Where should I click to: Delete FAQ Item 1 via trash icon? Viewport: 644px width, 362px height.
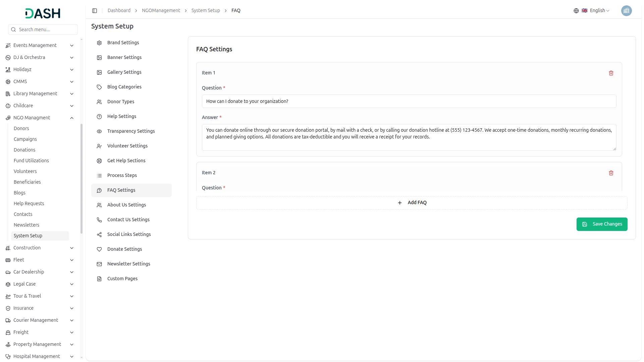pos(611,73)
